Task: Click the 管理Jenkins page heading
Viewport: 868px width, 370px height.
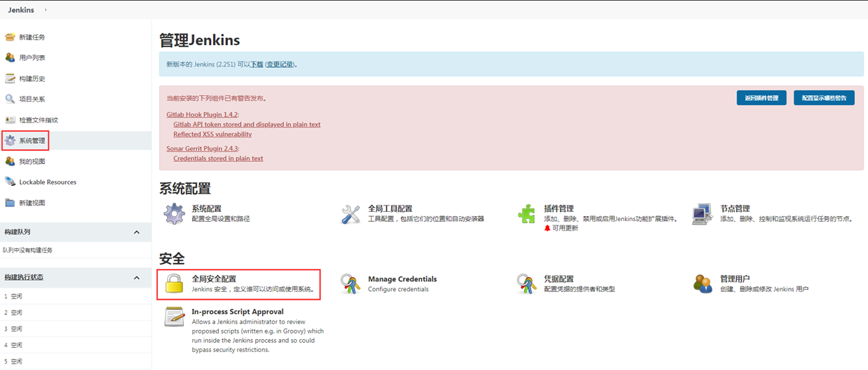Action: click(199, 39)
